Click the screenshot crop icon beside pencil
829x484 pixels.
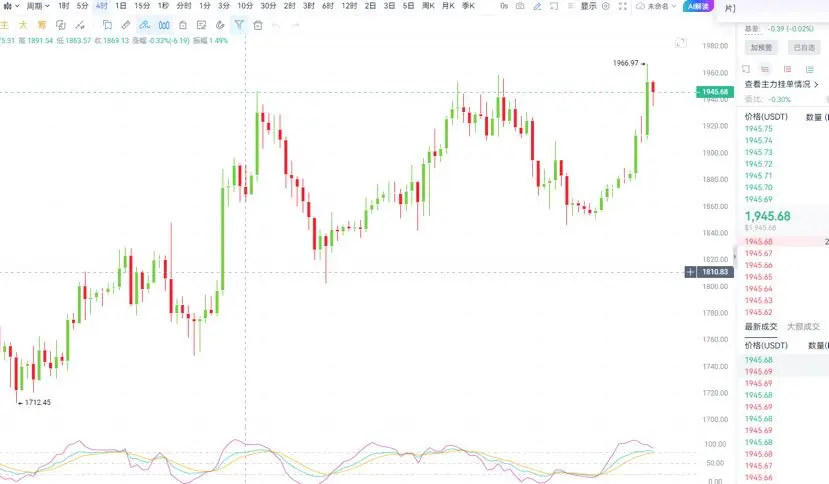pos(554,6)
